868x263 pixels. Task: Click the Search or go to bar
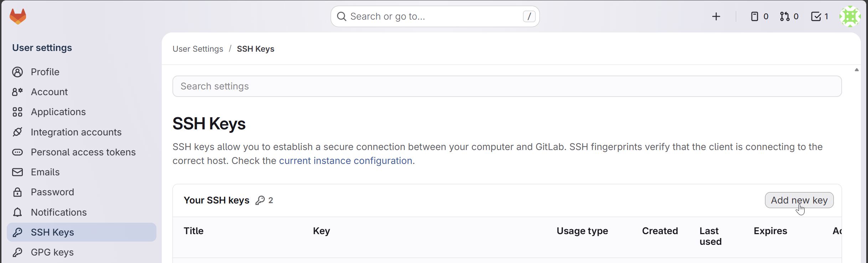pyautogui.click(x=434, y=16)
